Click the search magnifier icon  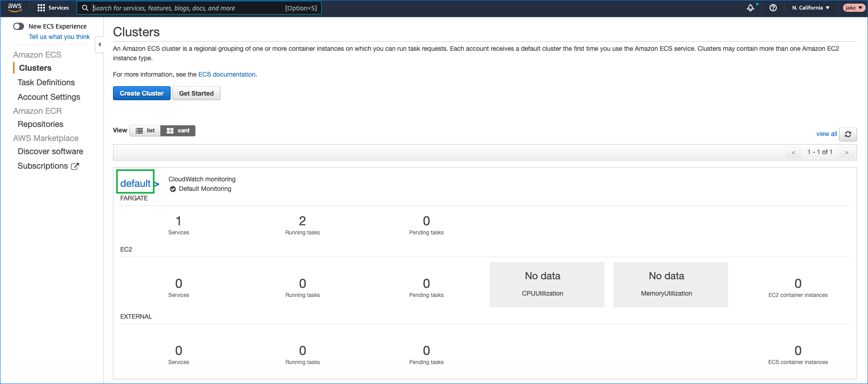[x=85, y=8]
